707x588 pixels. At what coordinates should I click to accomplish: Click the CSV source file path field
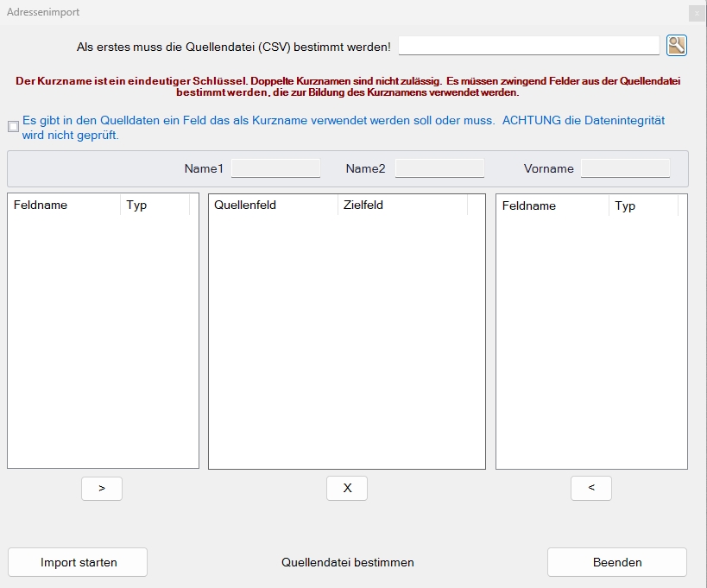coord(529,46)
